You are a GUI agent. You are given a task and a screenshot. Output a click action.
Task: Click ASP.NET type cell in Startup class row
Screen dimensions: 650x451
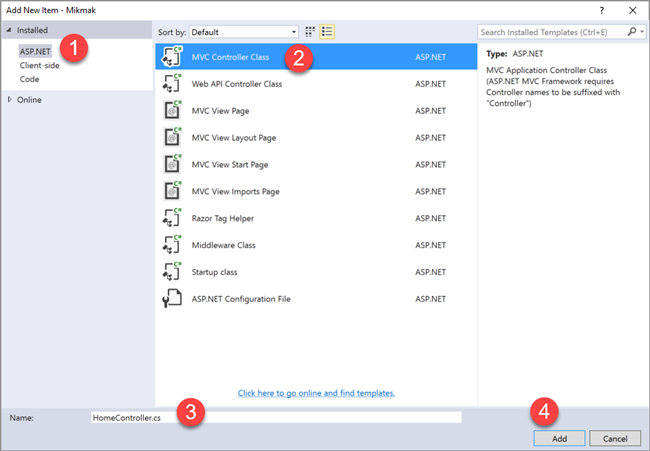coord(431,272)
